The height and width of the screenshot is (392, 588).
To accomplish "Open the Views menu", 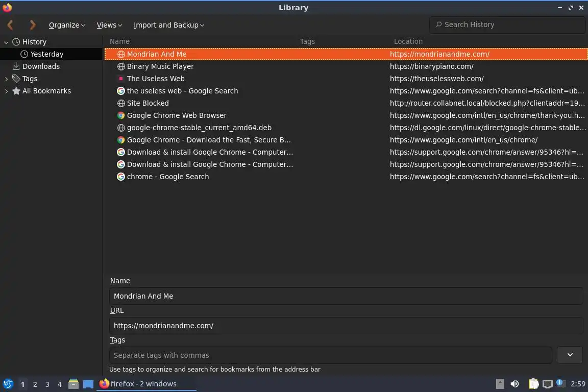I will pos(109,25).
